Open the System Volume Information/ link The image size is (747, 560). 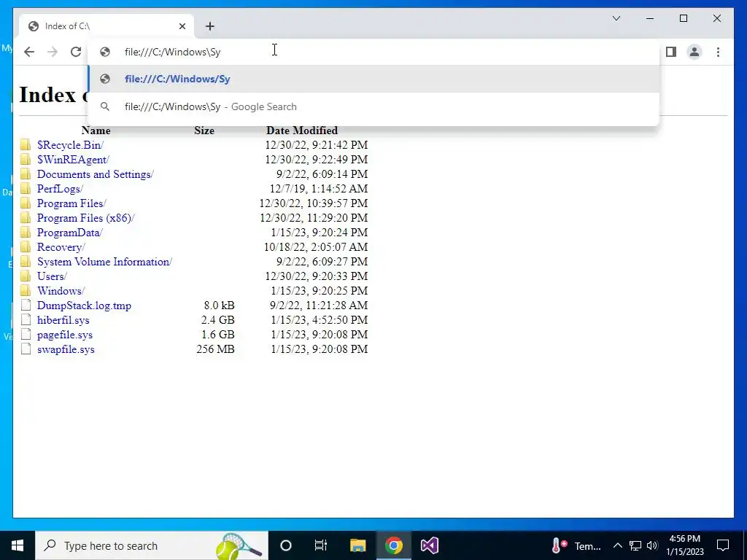pos(104,262)
